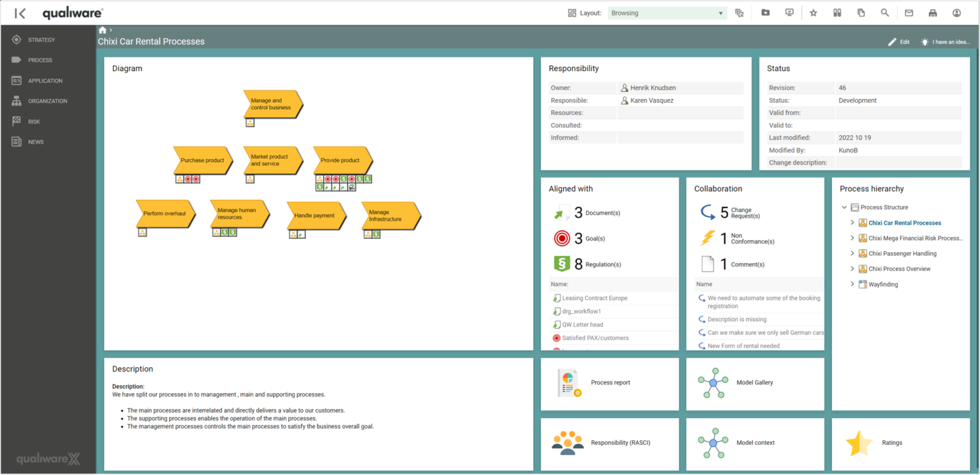
Task: Click the search magnifier icon in toolbar
Action: 884,13
